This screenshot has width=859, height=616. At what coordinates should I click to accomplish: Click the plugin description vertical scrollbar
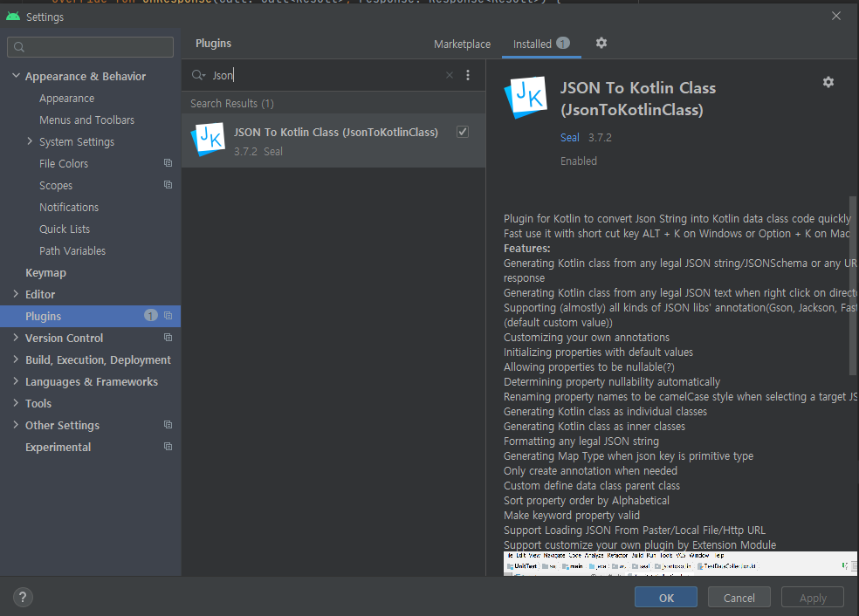click(x=852, y=286)
